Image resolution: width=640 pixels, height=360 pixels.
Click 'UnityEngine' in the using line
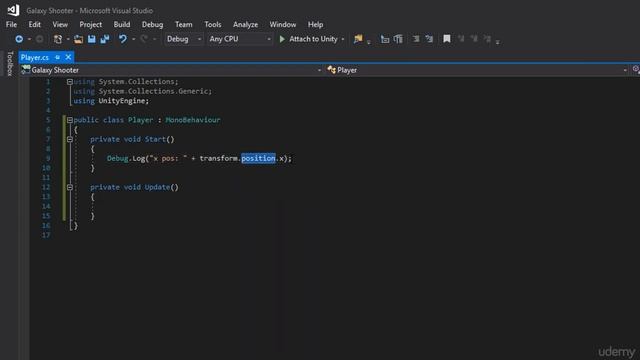point(122,101)
